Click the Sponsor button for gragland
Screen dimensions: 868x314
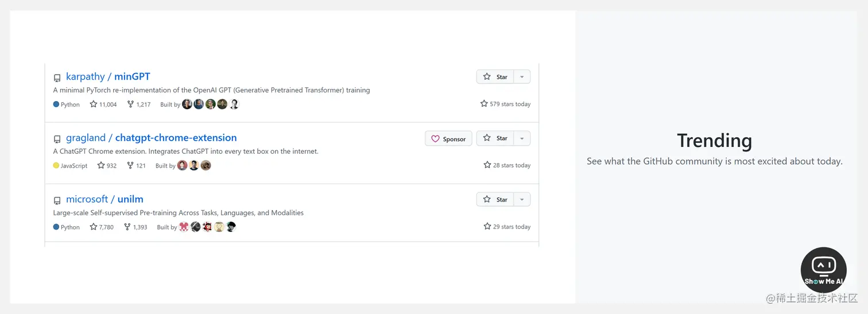point(448,139)
